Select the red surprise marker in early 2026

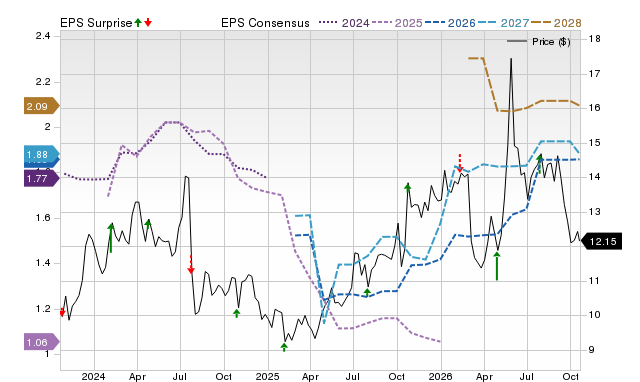click(460, 163)
